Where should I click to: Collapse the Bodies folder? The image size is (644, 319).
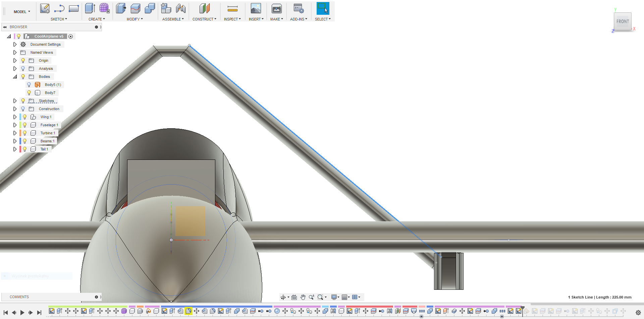(x=15, y=77)
